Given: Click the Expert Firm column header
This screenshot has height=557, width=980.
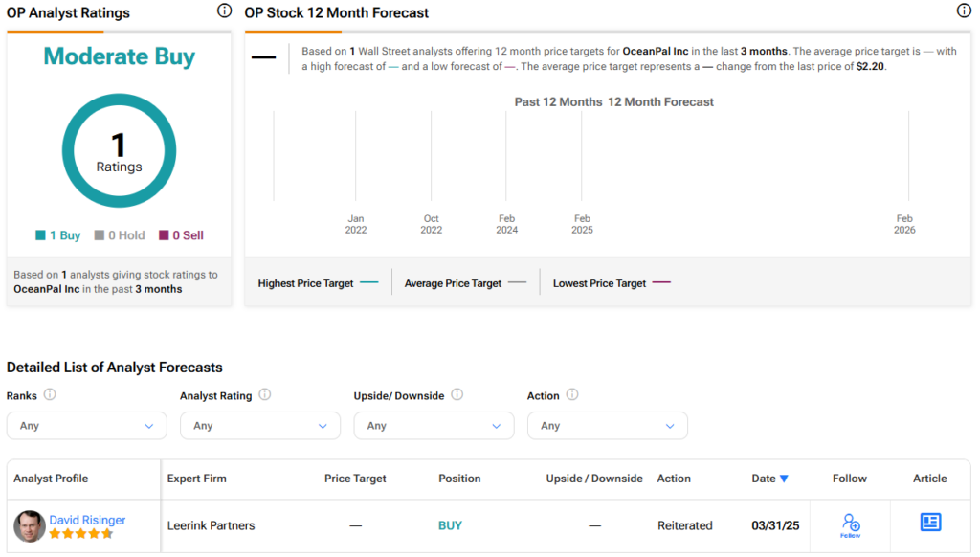Looking at the screenshot, I should pos(197,479).
